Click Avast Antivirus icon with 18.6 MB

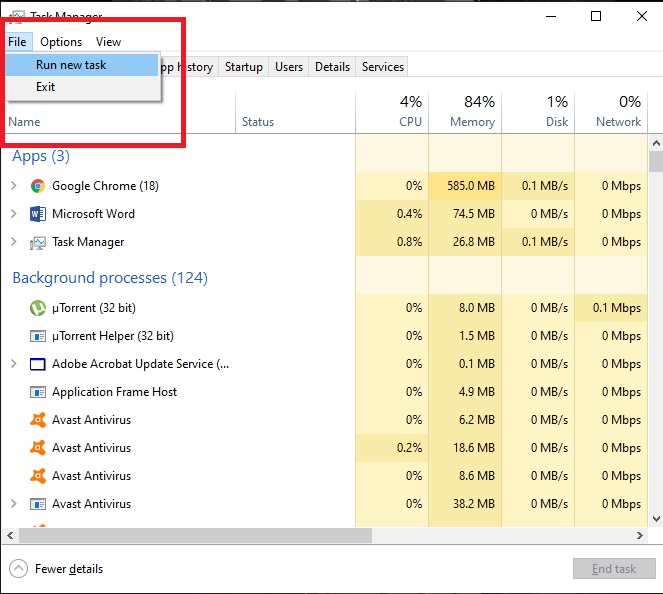point(38,448)
